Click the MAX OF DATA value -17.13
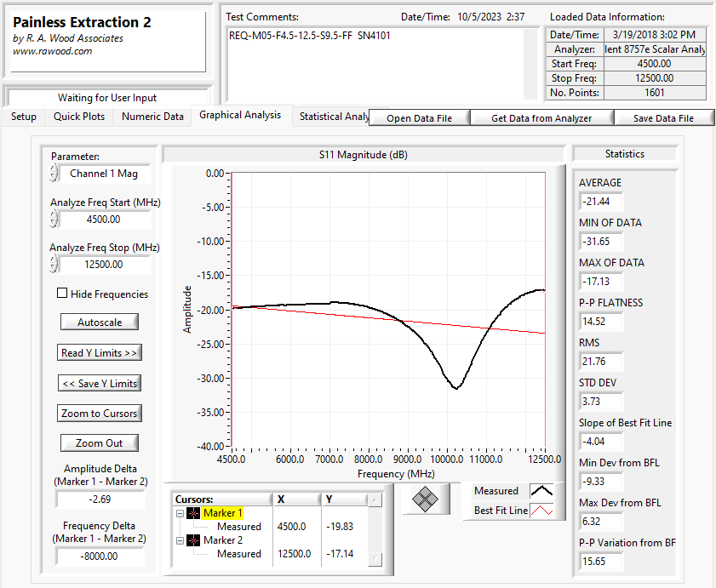Image resolution: width=716 pixels, height=588 pixels. pyautogui.click(x=600, y=281)
